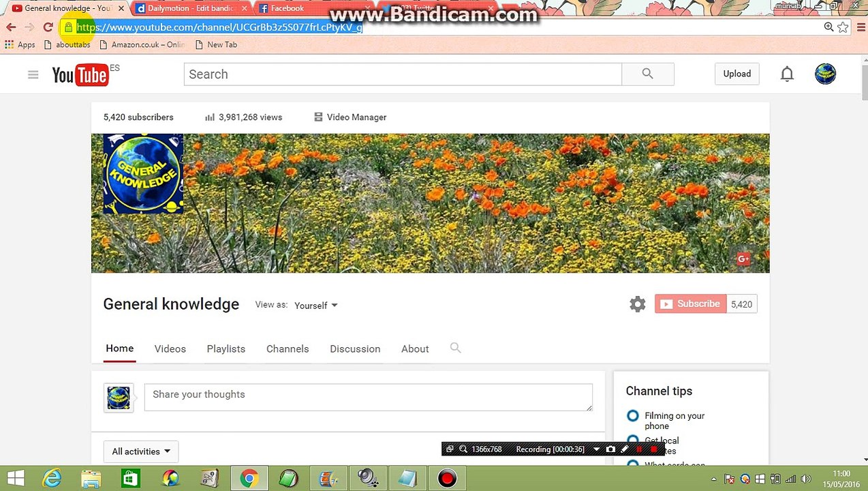
Task: Open abouttabs bookmark
Action: point(66,44)
